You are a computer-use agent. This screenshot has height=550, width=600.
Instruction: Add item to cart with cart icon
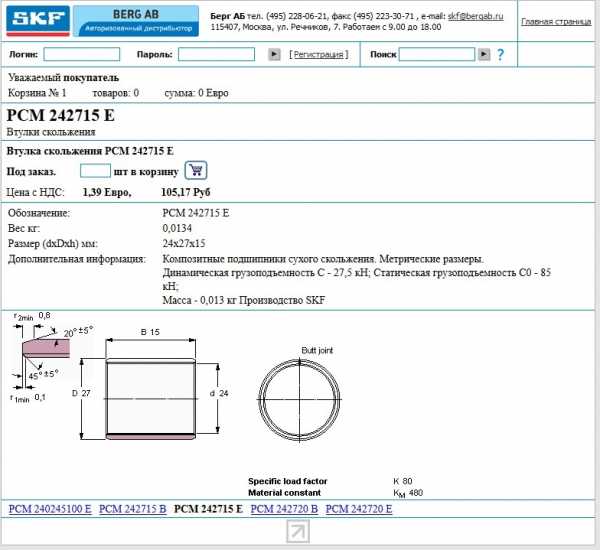click(x=195, y=170)
